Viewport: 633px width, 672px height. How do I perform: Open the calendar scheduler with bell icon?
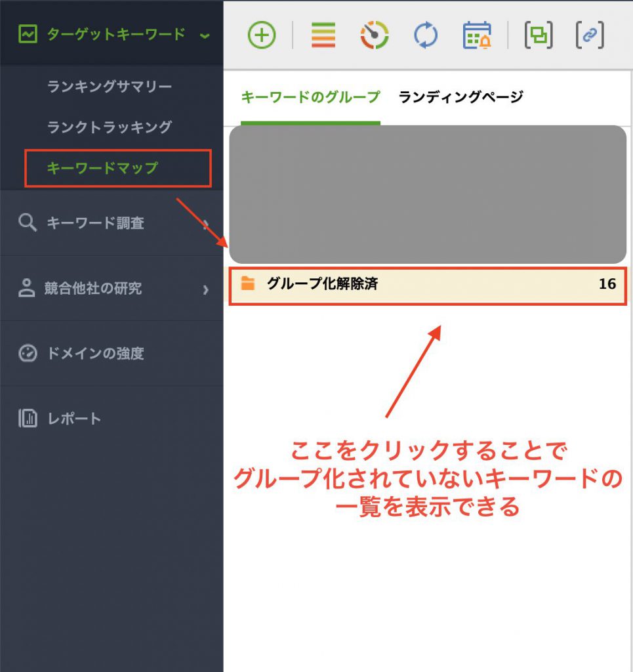click(x=477, y=35)
